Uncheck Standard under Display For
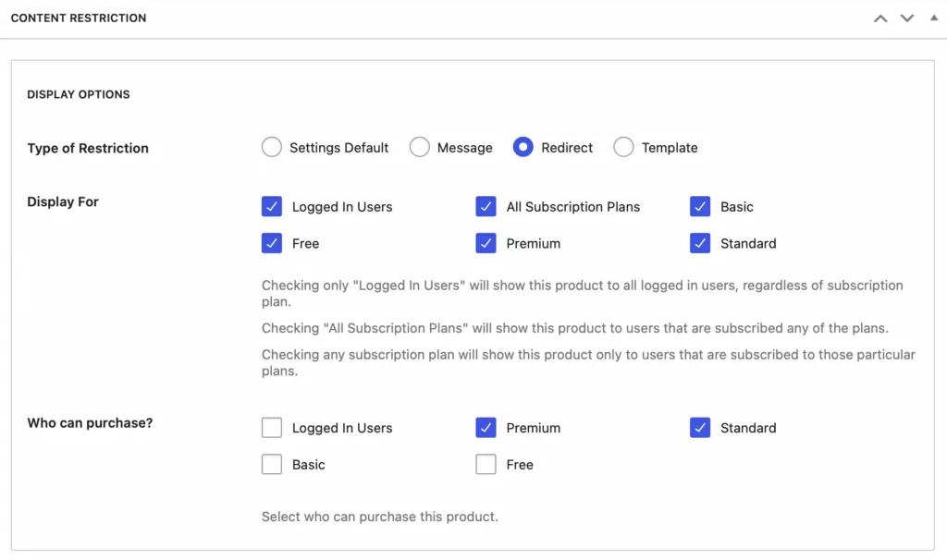This screenshot has height=560, width=947. [700, 243]
